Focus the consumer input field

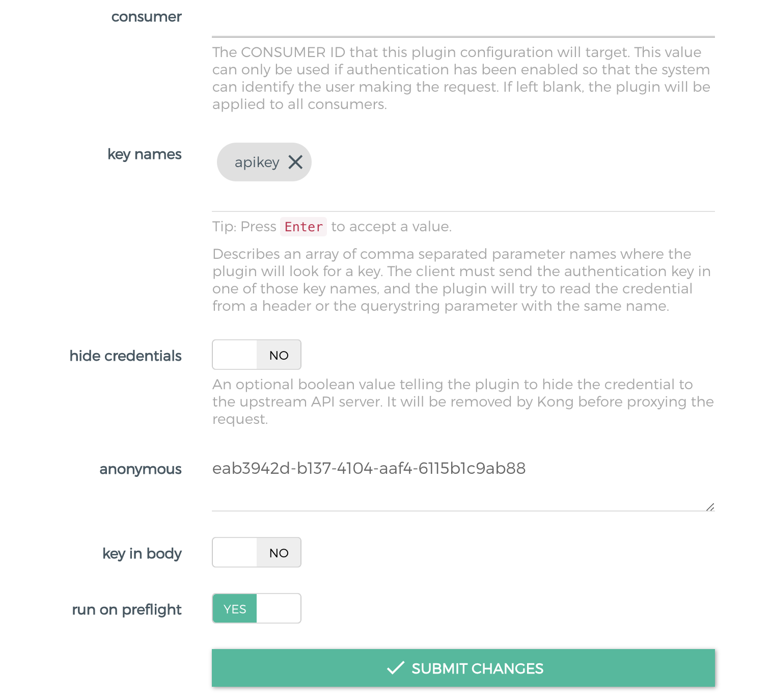463,23
